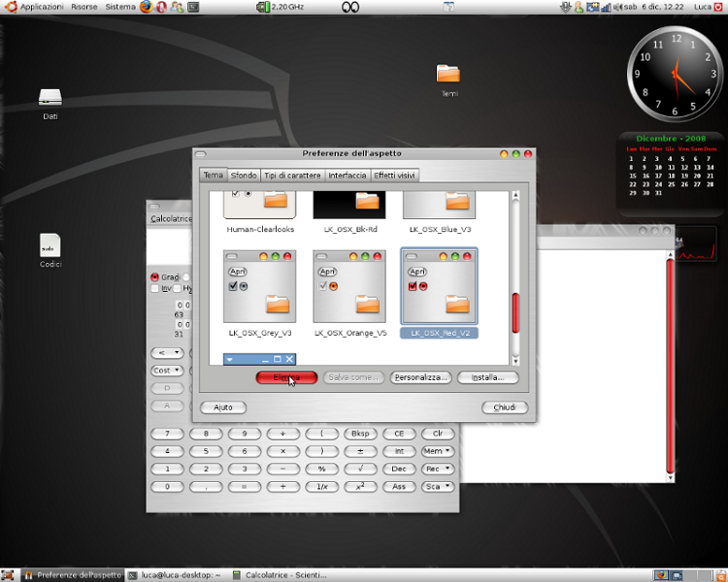
Task: Click the red Elimina button
Action: [286, 377]
